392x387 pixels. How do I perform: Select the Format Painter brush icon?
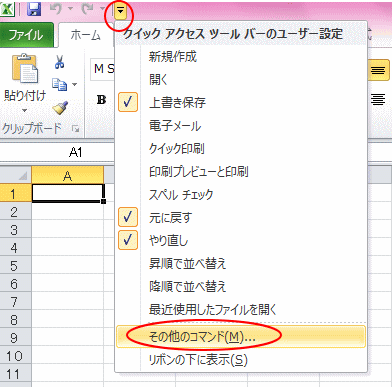click(60, 108)
